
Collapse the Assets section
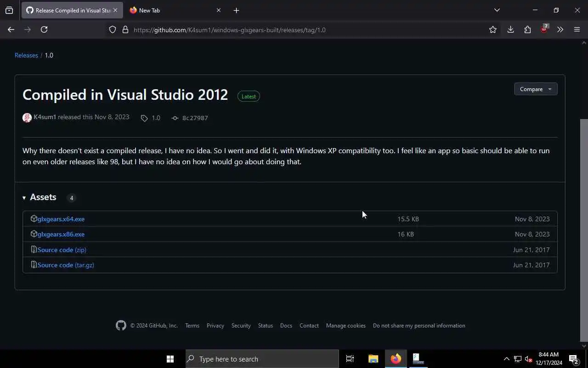(40, 197)
